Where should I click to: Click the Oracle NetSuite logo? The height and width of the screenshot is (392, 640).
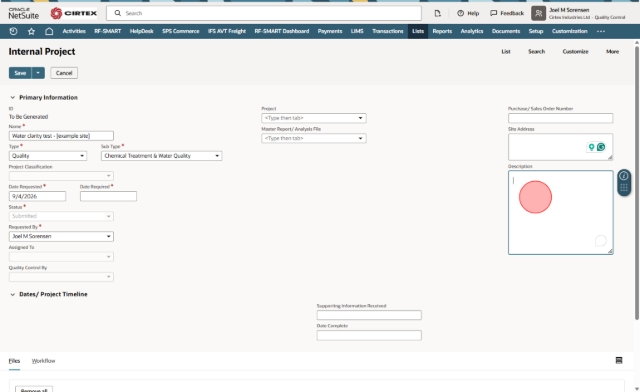[24, 13]
